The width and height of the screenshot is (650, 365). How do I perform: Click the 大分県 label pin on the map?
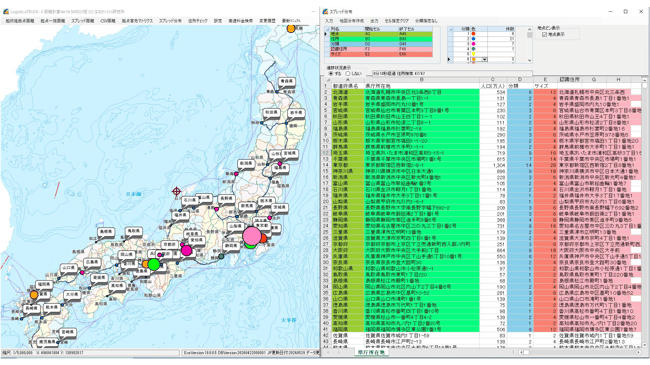(71, 295)
